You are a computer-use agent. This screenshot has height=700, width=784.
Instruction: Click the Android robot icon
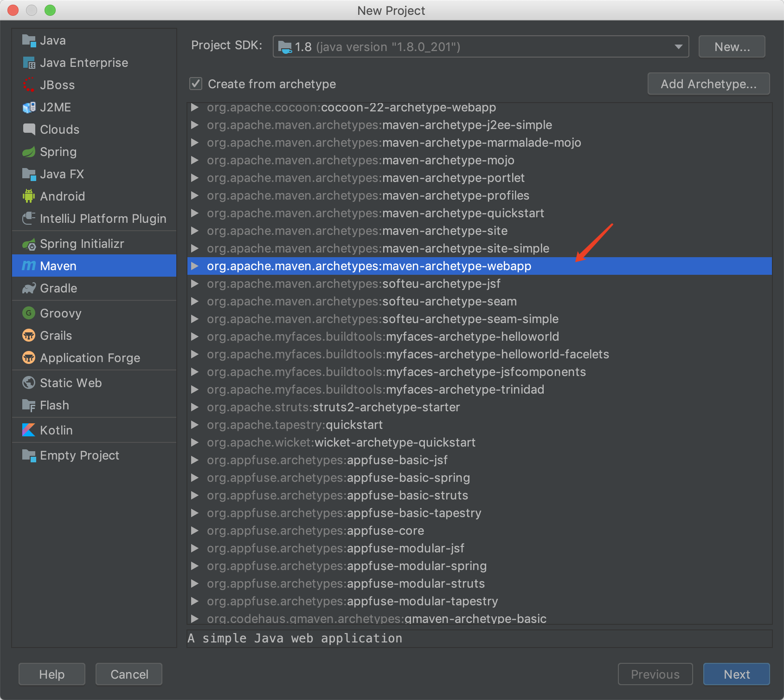click(x=29, y=196)
